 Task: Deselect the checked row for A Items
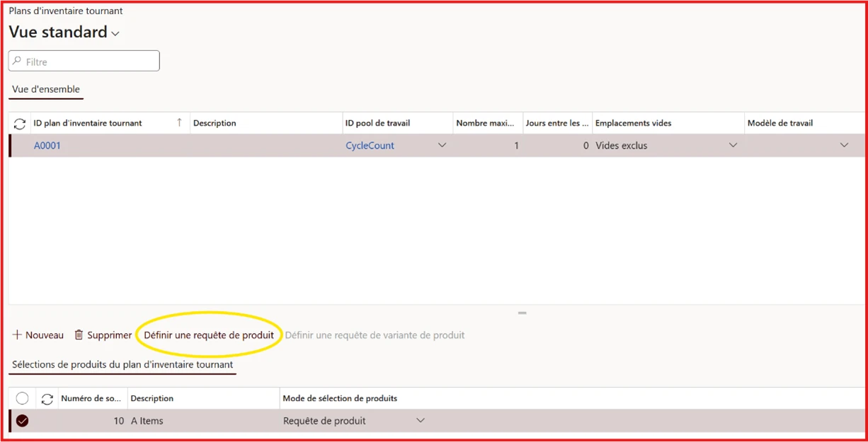tap(23, 421)
